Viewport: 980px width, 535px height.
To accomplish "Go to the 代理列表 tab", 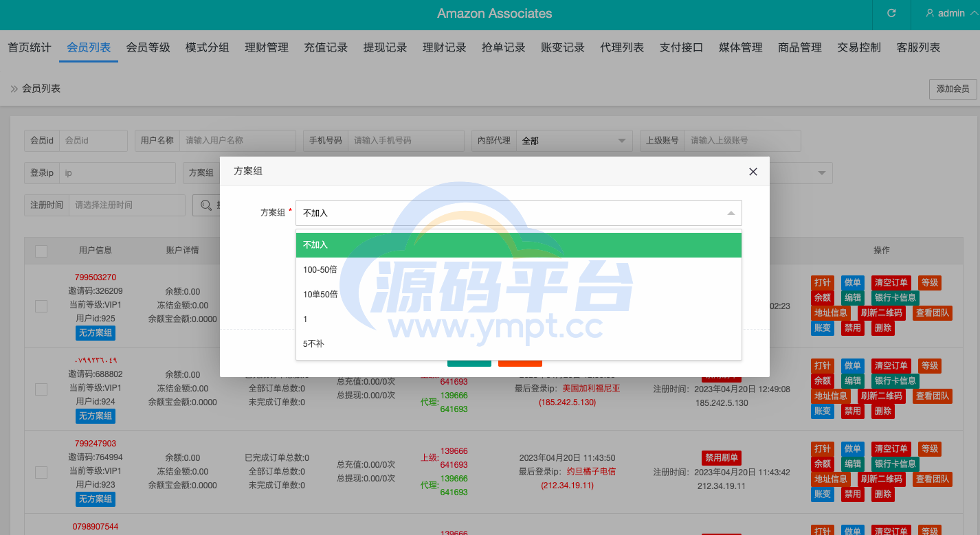I will pos(622,47).
